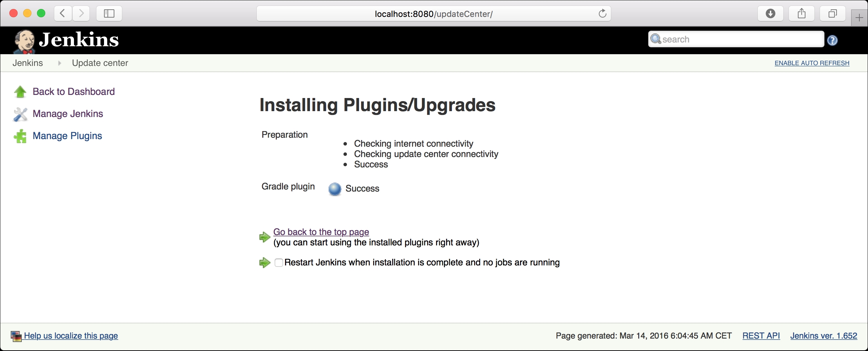Click the search help question mark icon
Image resolution: width=868 pixels, height=351 pixels.
(x=832, y=40)
